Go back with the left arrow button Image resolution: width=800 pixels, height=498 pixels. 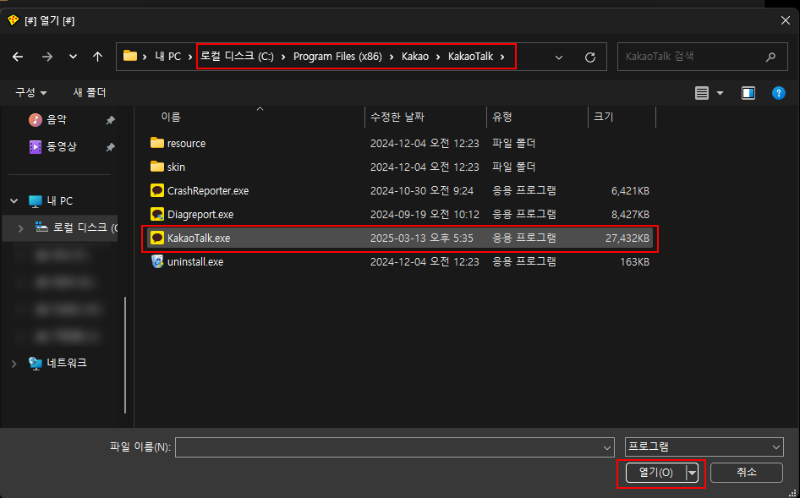(x=18, y=57)
